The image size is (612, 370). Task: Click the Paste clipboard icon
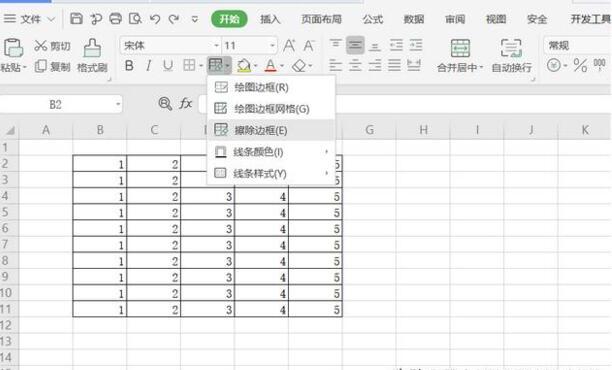[13, 48]
